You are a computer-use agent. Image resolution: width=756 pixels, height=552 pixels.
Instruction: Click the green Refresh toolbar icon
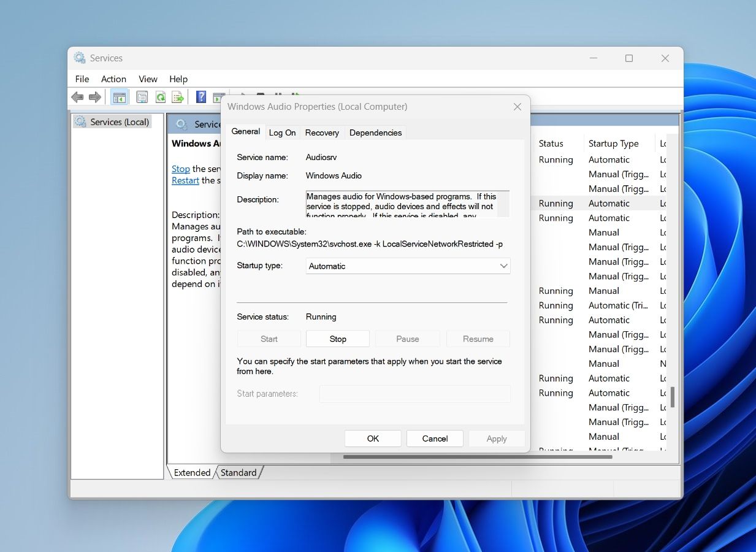click(160, 97)
